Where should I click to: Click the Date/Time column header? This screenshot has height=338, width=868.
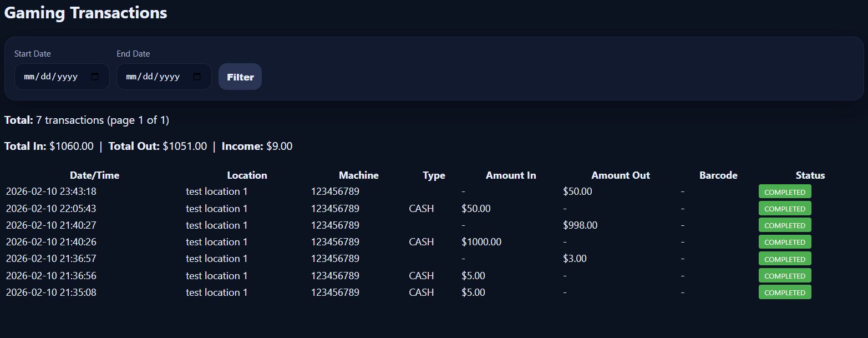coord(94,175)
